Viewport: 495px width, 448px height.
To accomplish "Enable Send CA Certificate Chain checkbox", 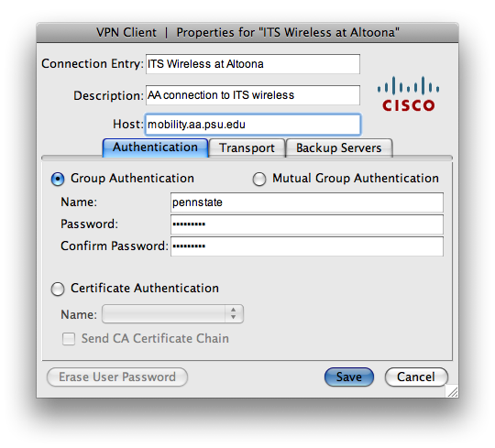I will tap(69, 339).
